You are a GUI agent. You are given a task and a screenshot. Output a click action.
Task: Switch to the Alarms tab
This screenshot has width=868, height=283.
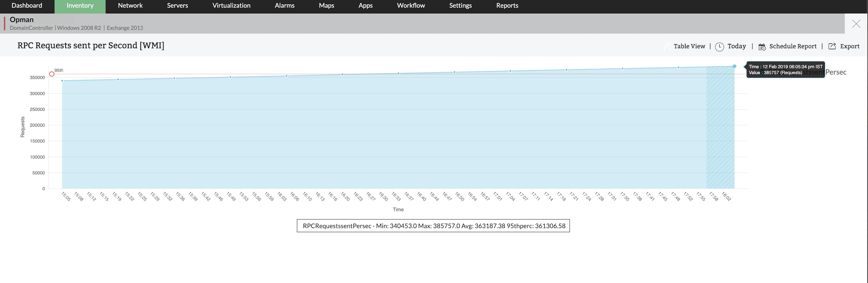(x=284, y=5)
